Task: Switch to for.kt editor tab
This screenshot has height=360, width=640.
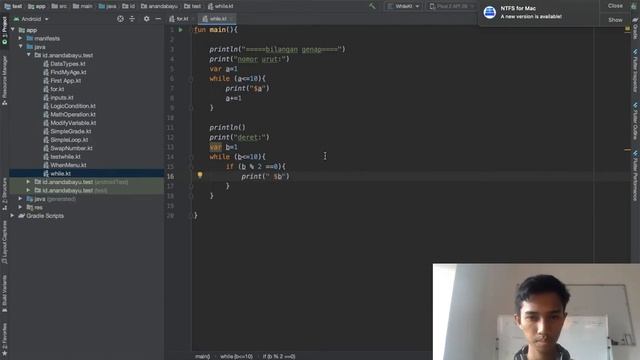Action: point(180,19)
